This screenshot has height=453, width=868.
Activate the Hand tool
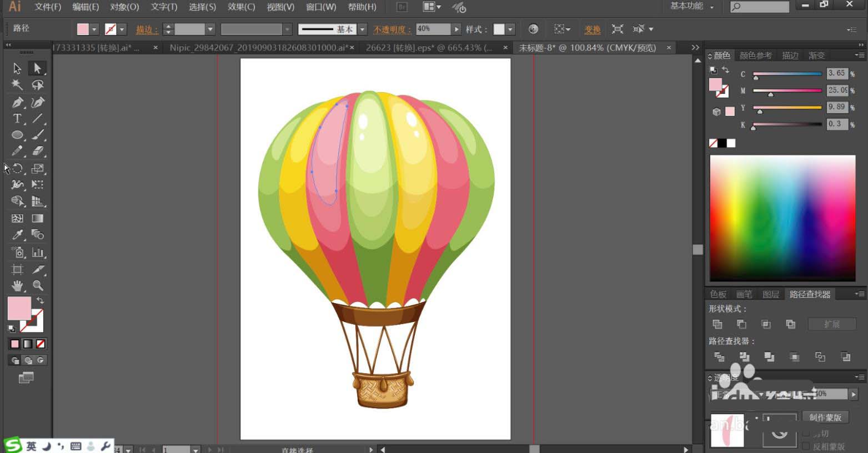coord(17,286)
